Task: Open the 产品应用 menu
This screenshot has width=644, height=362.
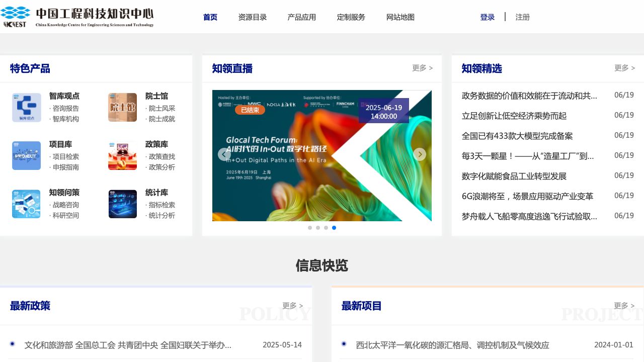Action: click(x=302, y=17)
